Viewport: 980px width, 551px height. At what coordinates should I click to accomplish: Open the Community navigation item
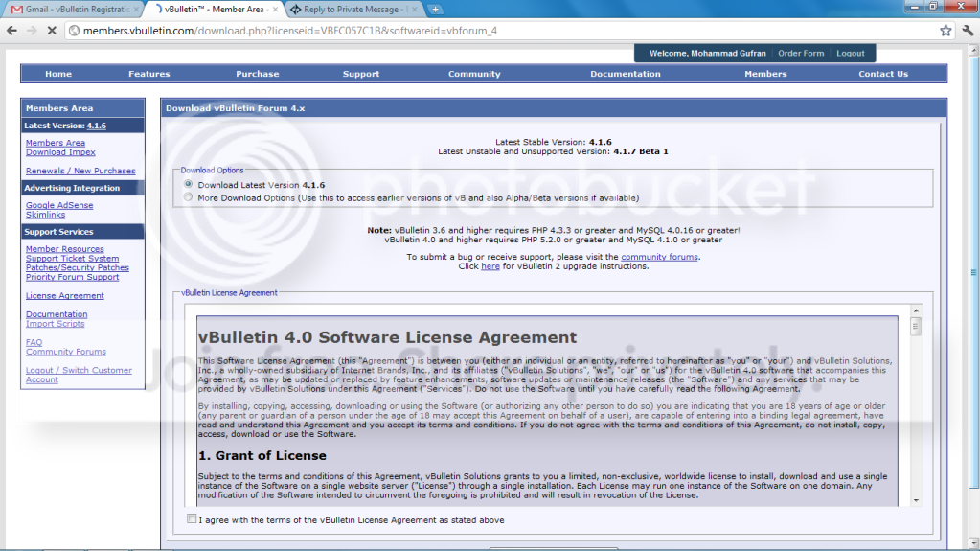(474, 74)
